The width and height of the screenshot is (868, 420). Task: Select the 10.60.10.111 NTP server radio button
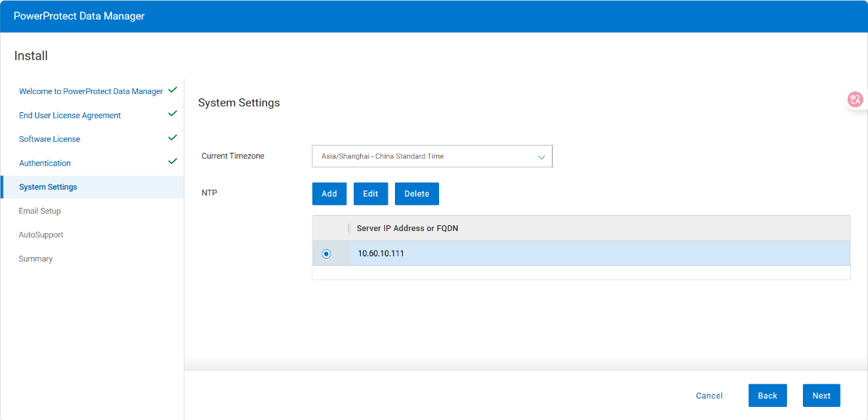tap(326, 253)
